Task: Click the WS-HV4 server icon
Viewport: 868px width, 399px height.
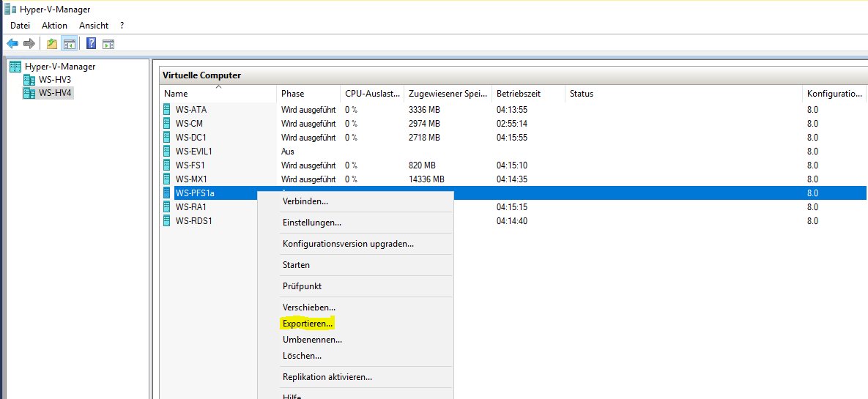Action: 29,93
